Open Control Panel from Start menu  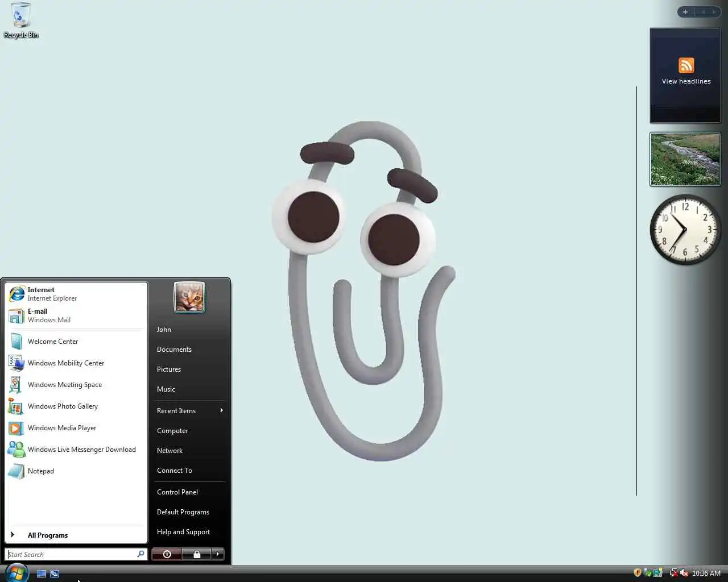coord(177,492)
